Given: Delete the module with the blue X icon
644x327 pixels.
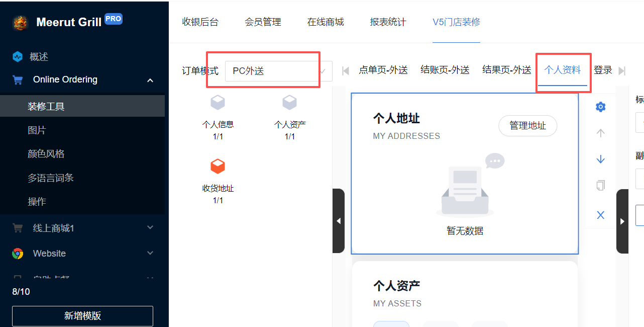Looking at the screenshot, I should click(600, 215).
